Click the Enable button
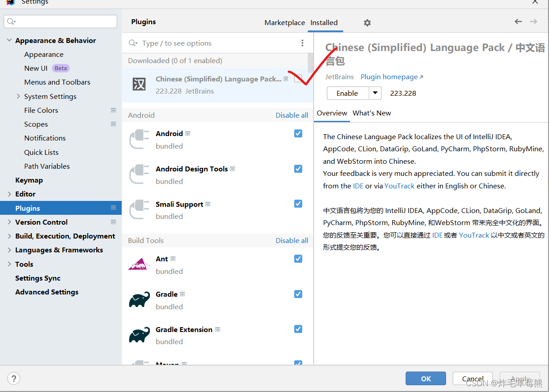This screenshot has width=549, height=392. [x=348, y=93]
